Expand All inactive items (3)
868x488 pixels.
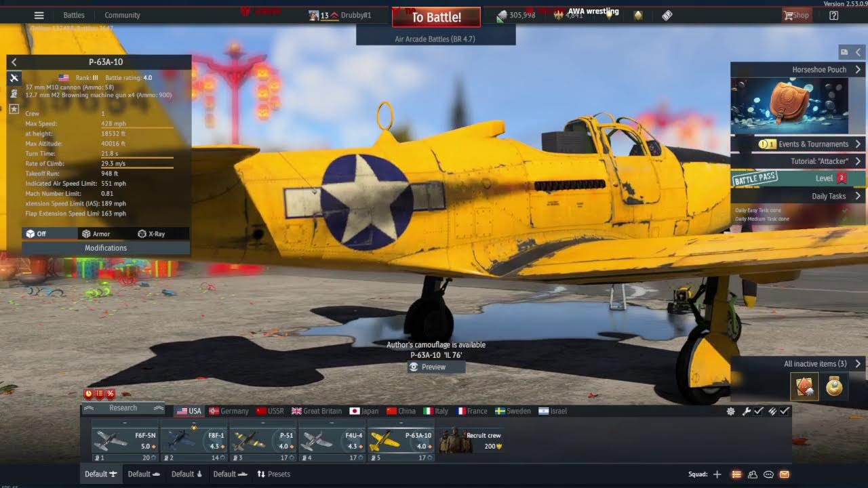click(797, 364)
